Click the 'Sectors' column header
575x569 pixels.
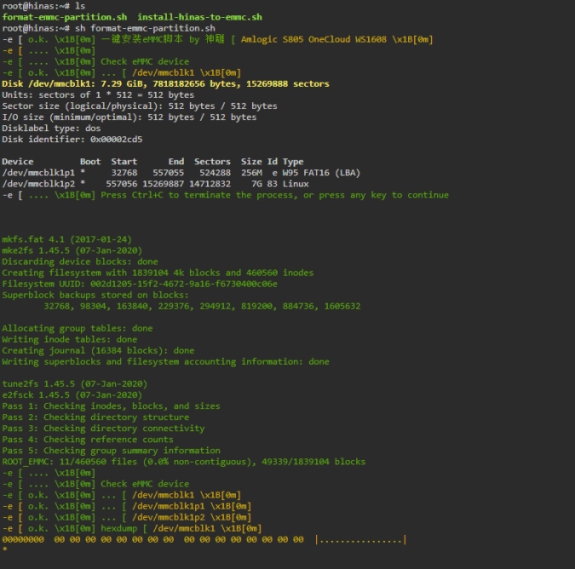tap(212, 162)
